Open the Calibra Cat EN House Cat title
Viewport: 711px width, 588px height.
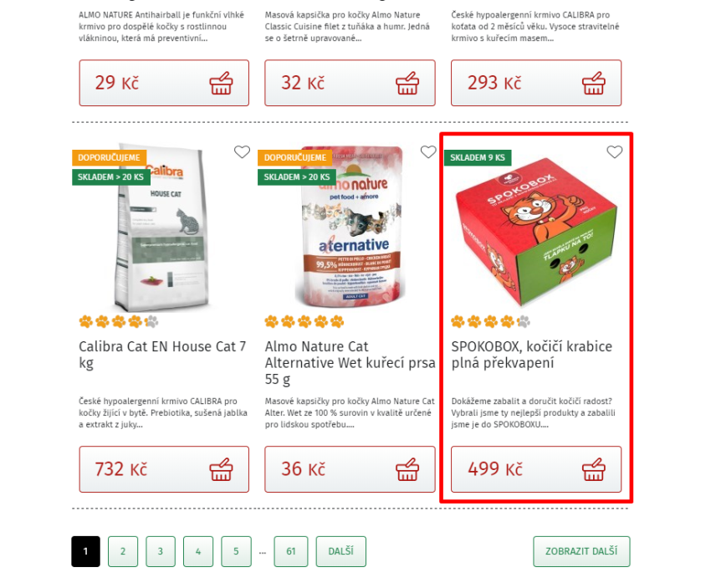pyautogui.click(x=162, y=355)
